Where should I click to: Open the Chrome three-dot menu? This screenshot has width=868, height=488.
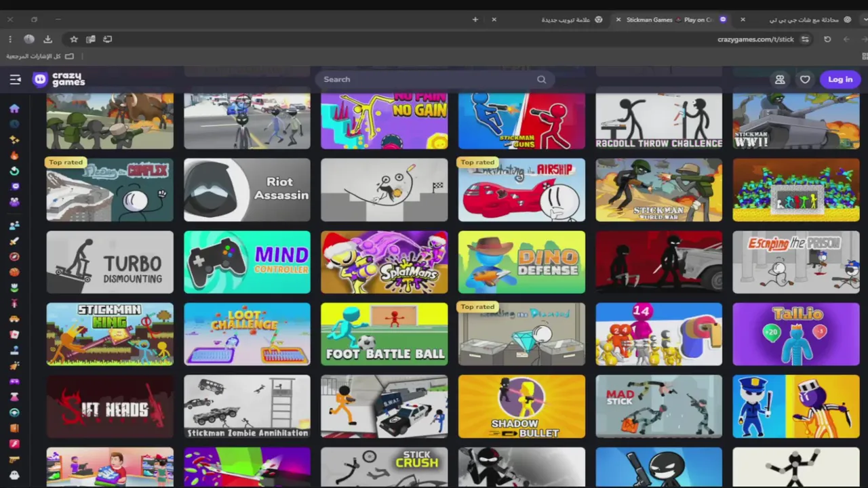10,39
